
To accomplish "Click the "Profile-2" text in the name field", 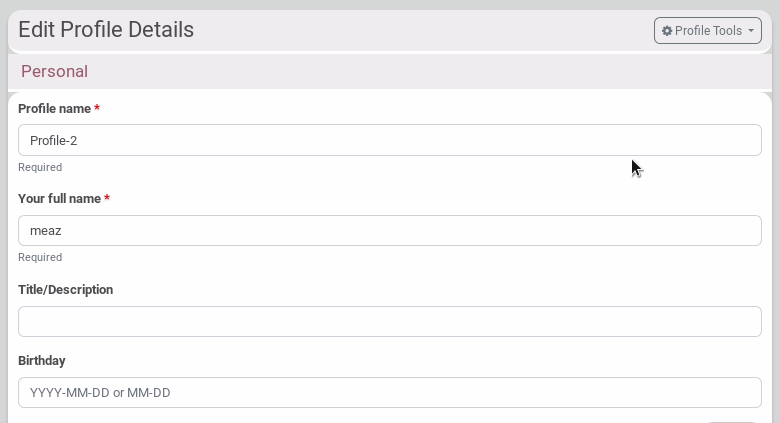I will pos(54,141).
